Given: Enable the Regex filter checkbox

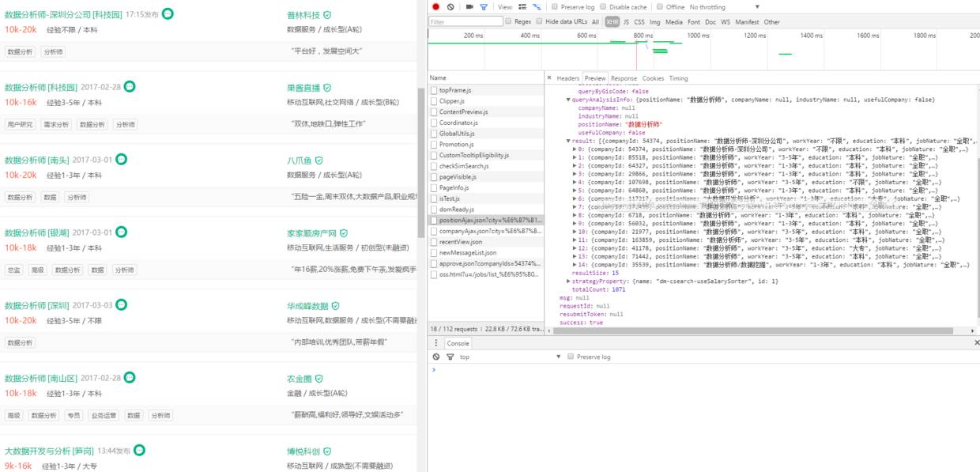Looking at the screenshot, I should click(x=508, y=22).
